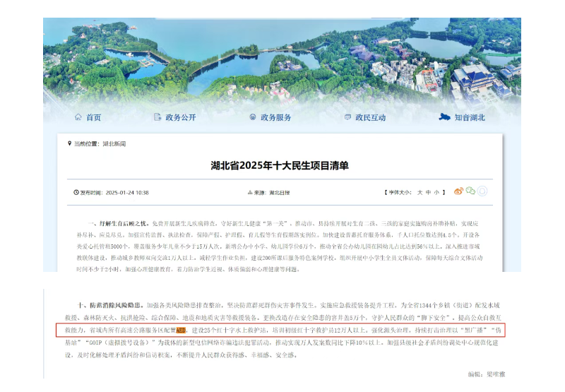Go to the 政务服务 section
Image resolution: width=565 pixels, height=392 pixels.
pos(276,118)
